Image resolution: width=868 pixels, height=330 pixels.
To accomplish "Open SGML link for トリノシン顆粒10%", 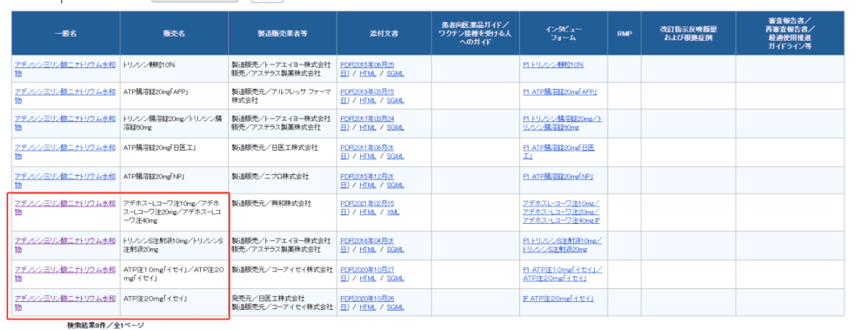I will click(x=395, y=73).
